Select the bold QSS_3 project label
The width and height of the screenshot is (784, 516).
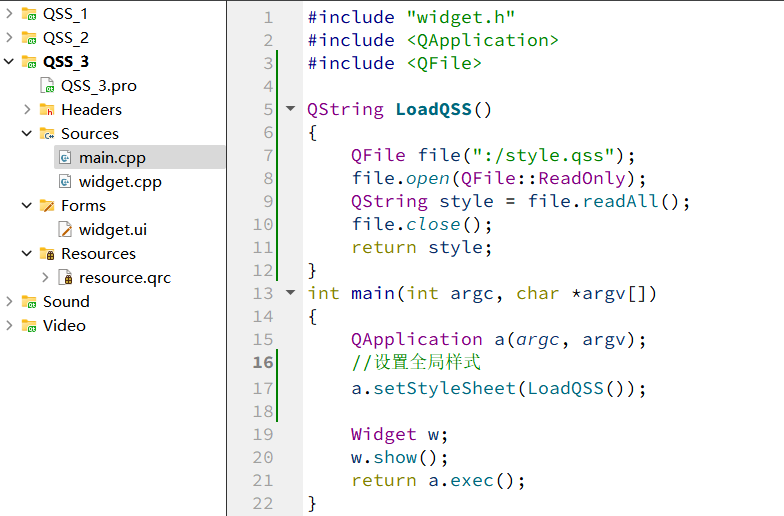tap(66, 62)
